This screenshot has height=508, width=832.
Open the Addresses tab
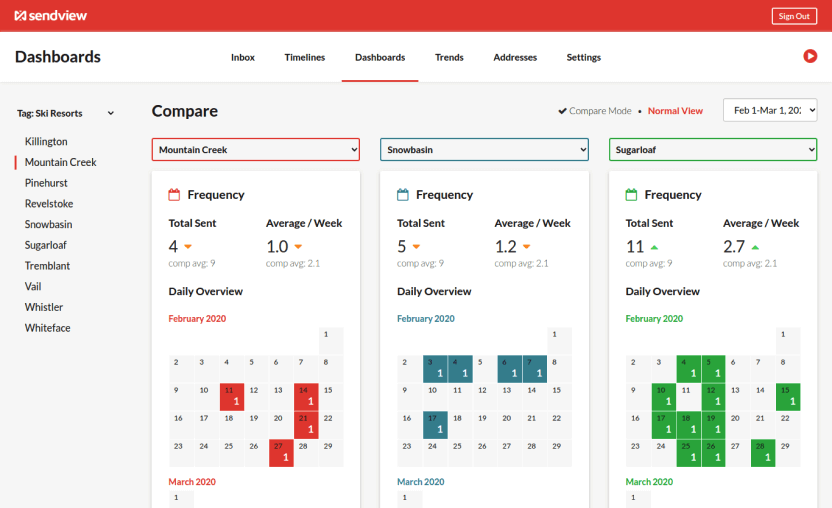click(515, 57)
